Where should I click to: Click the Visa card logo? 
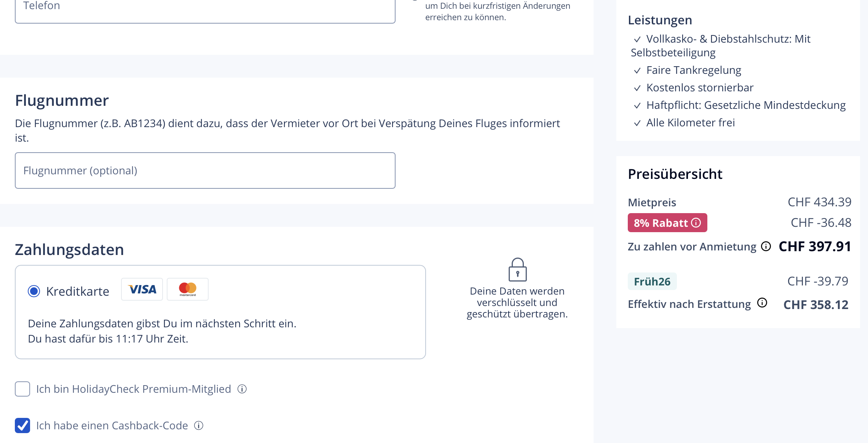coord(142,289)
